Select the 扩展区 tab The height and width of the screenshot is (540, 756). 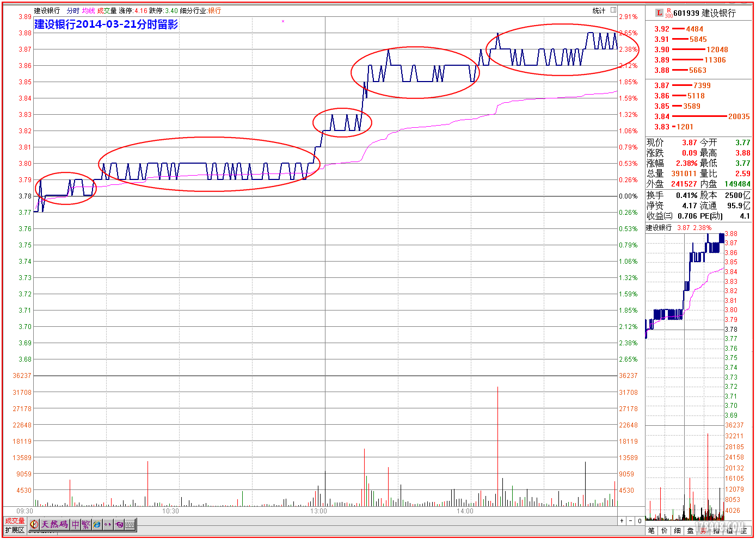(x=15, y=530)
